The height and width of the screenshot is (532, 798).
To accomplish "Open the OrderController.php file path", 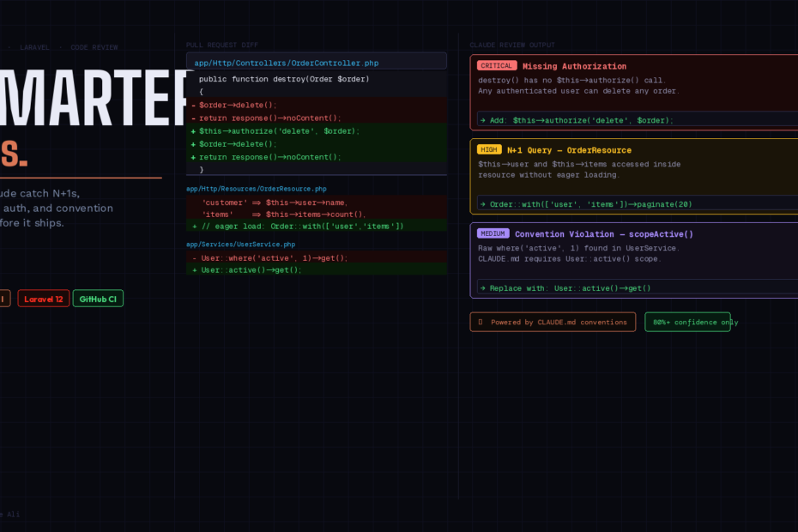I will (286, 63).
